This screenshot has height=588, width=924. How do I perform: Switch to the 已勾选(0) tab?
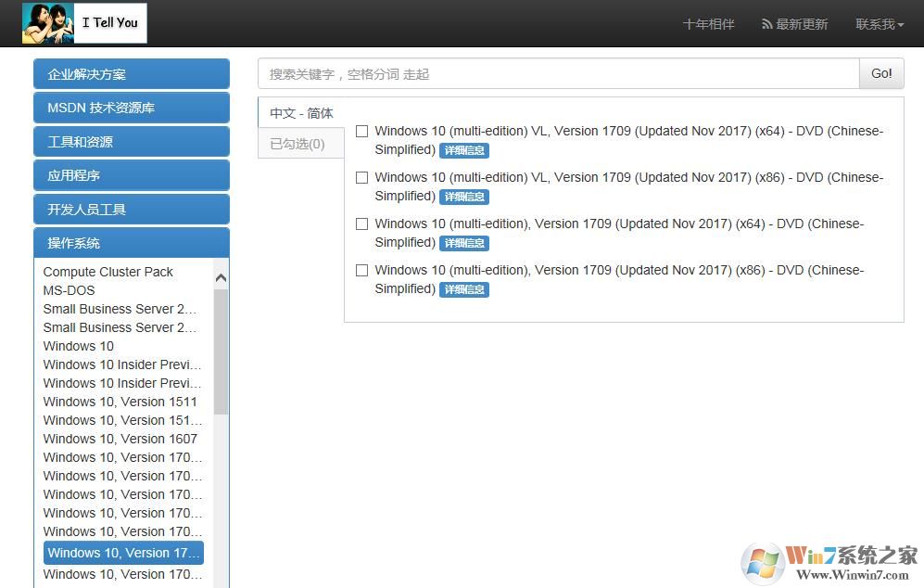[297, 144]
